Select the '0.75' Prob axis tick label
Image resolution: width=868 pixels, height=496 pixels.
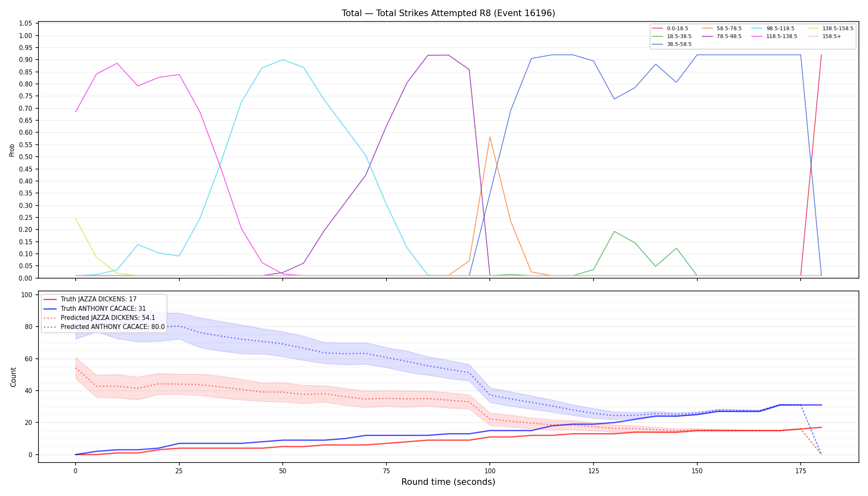click(26, 96)
